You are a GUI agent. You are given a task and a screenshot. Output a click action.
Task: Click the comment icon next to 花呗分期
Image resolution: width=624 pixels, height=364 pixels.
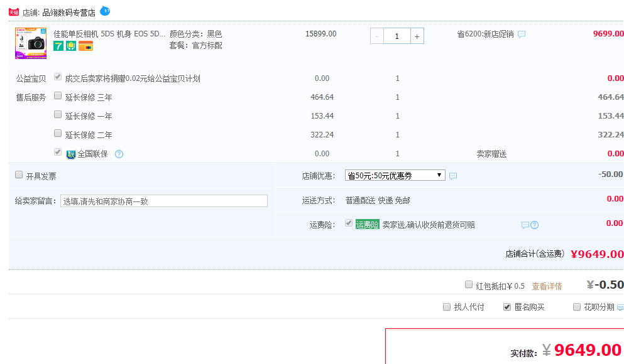(620, 307)
